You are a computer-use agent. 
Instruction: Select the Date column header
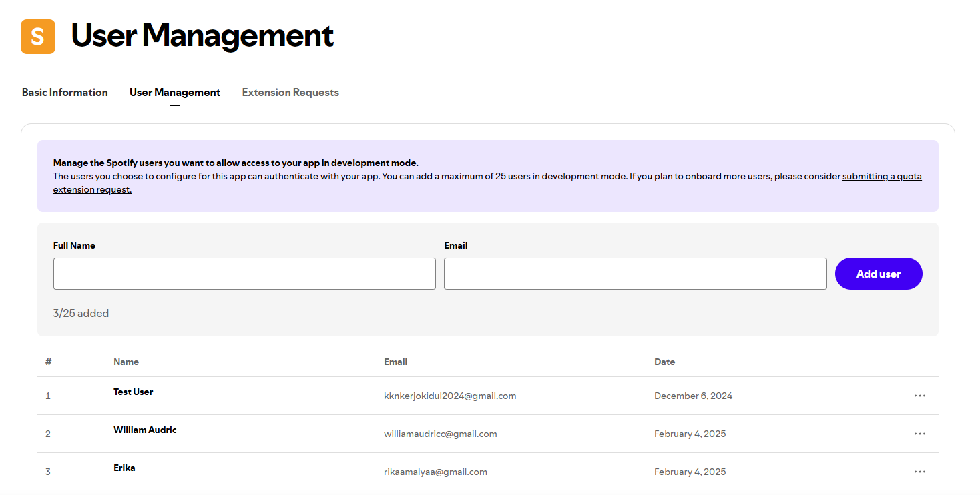pos(665,362)
